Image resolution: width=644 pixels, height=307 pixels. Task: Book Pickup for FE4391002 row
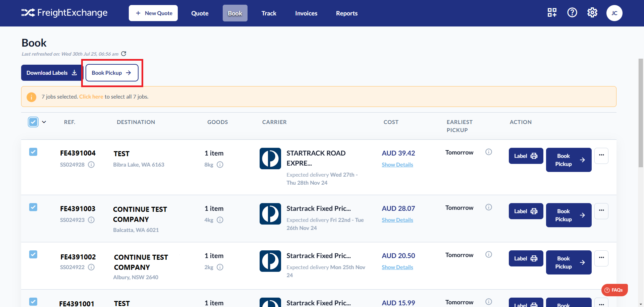click(x=569, y=262)
